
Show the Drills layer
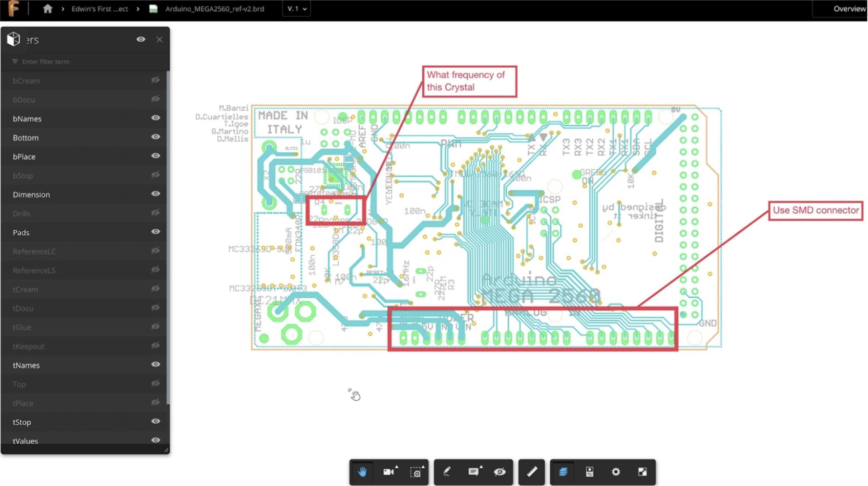click(155, 213)
